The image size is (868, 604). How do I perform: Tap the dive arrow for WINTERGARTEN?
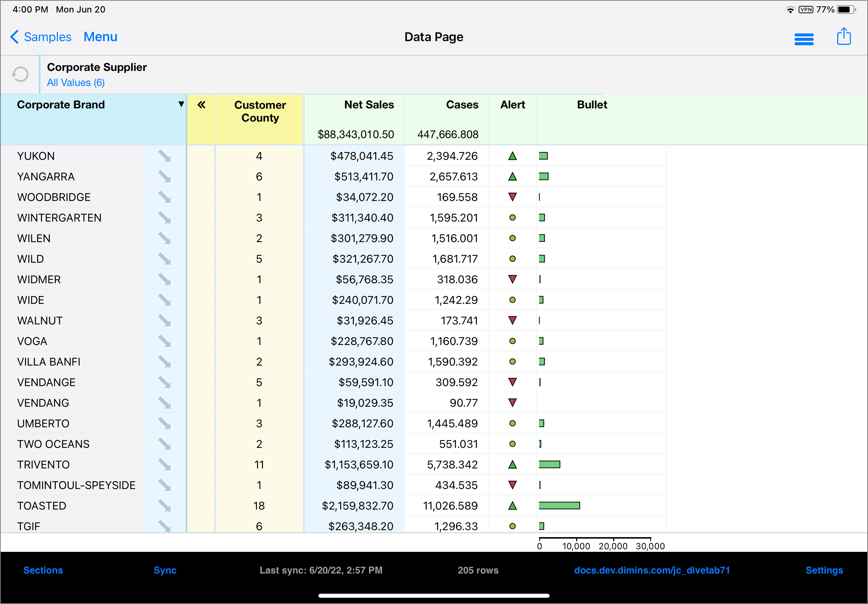pos(164,217)
